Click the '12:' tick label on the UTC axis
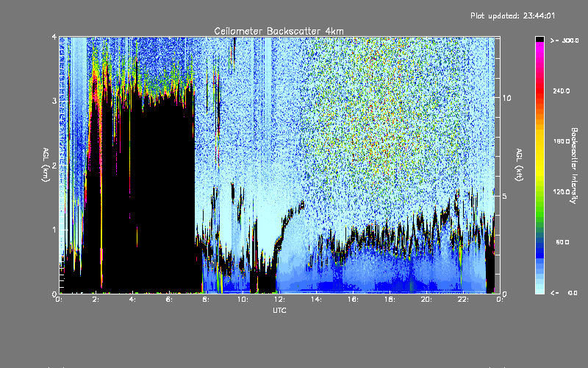 [279, 300]
